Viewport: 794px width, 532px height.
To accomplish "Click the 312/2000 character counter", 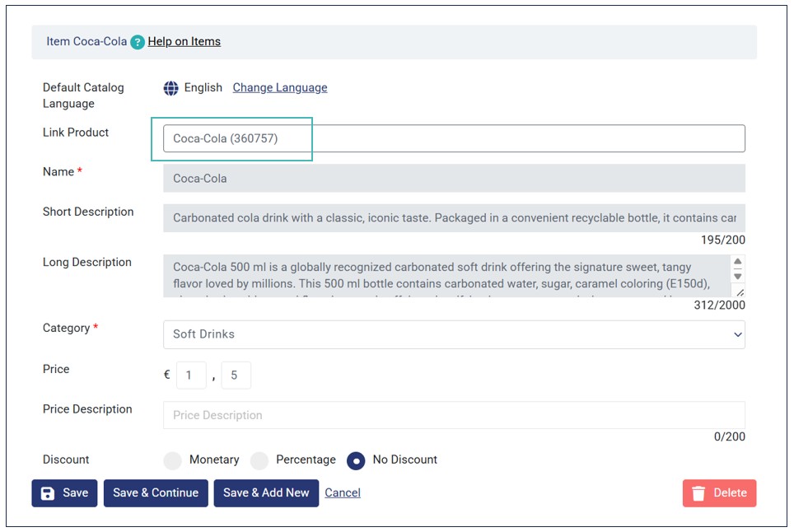I will [x=719, y=306].
